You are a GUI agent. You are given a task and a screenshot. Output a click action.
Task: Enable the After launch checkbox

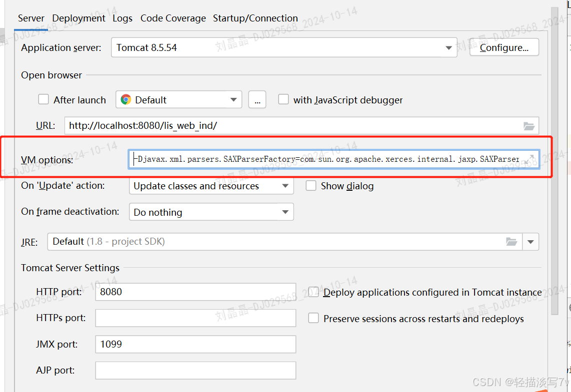(43, 99)
